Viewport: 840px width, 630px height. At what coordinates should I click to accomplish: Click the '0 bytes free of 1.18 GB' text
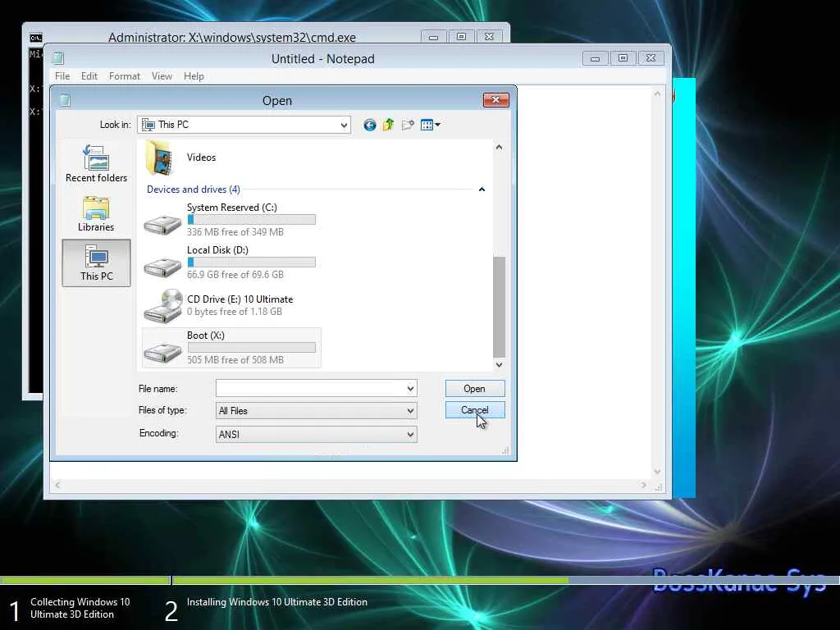click(x=234, y=311)
